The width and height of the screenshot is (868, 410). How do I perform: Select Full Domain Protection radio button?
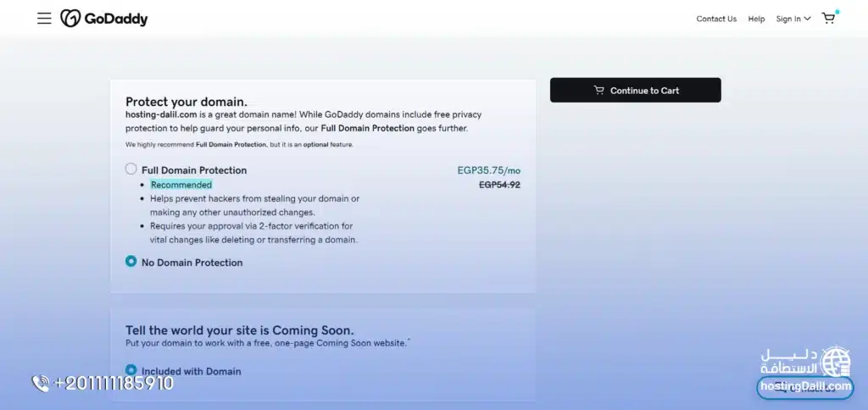[131, 169]
